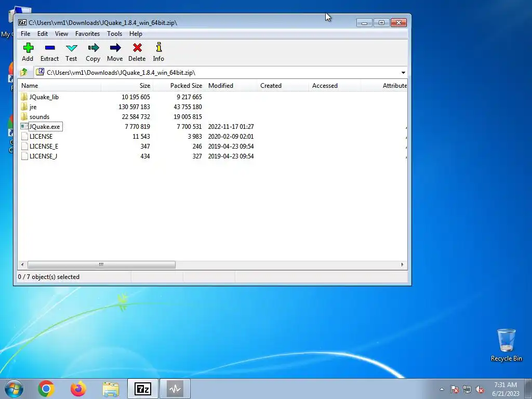Open Windows Explorer from taskbar

pyautogui.click(x=111, y=389)
